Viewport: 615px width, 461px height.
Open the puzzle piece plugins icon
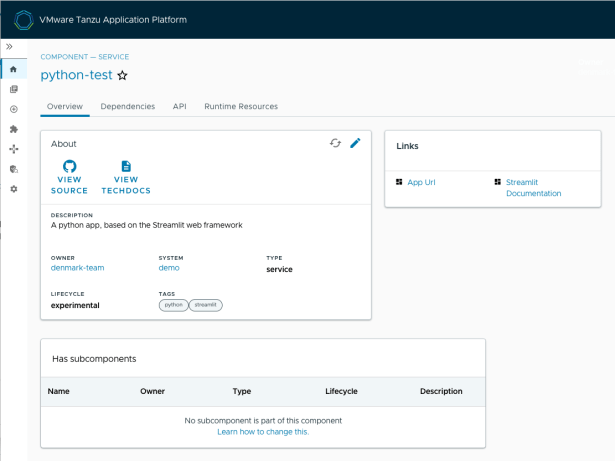(x=14, y=129)
